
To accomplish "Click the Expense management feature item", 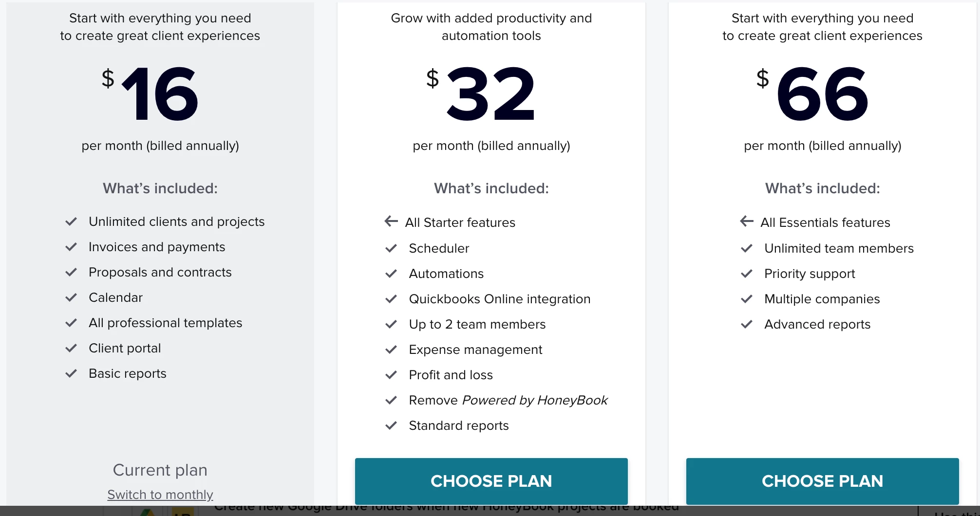I will tap(475, 350).
